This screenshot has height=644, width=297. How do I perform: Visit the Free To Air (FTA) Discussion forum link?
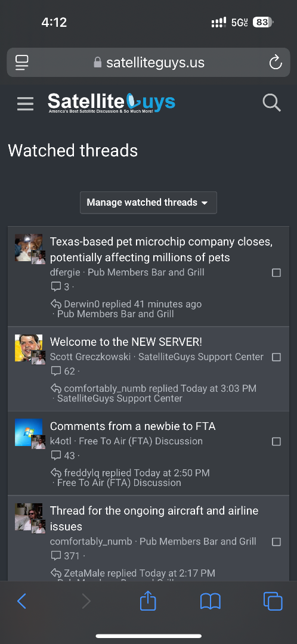(141, 441)
